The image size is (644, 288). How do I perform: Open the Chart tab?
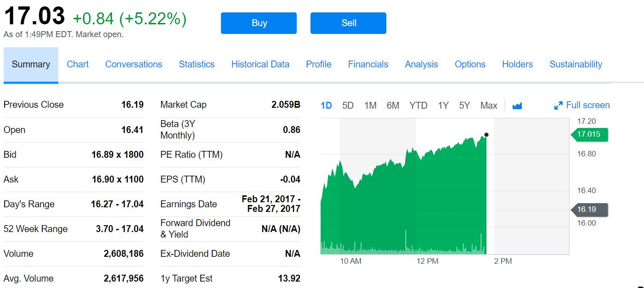click(78, 65)
